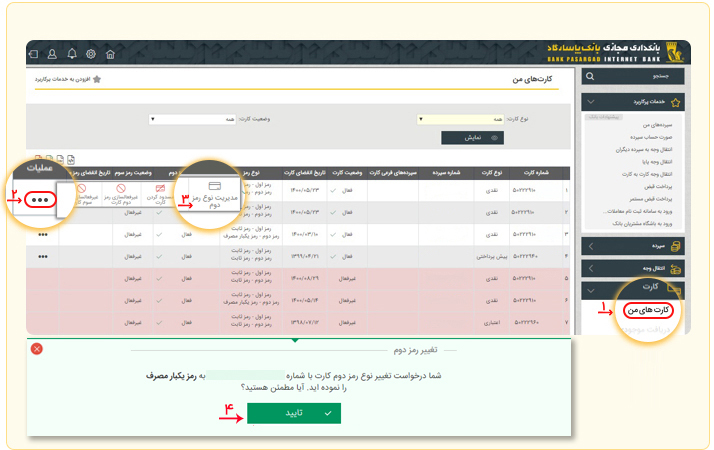This screenshot has width=714, height=450.
Task: Click the rightmost export file icon above the table
Action: coord(71,159)
